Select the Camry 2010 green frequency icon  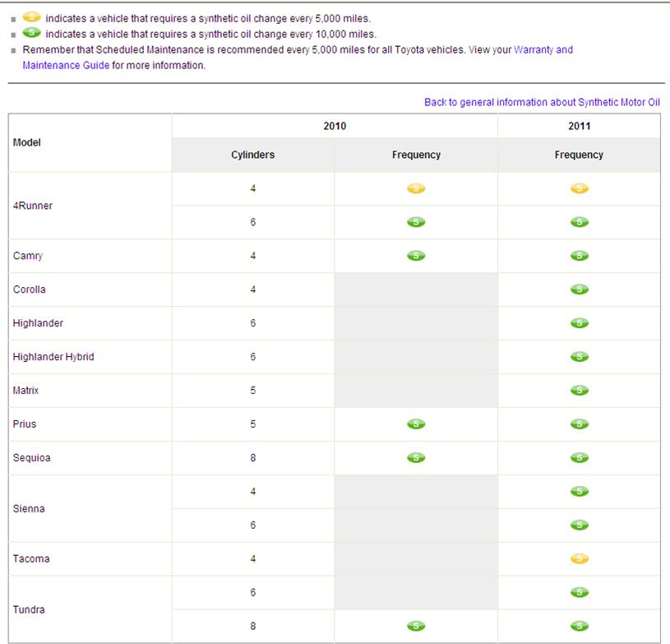[416, 256]
